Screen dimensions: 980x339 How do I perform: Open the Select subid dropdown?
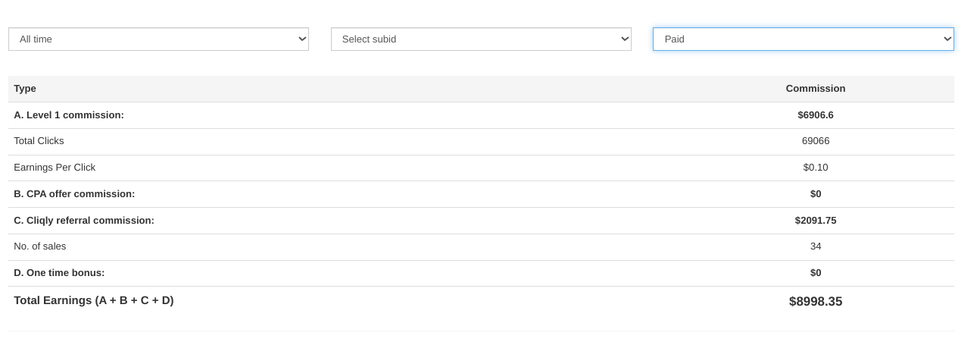481,39
